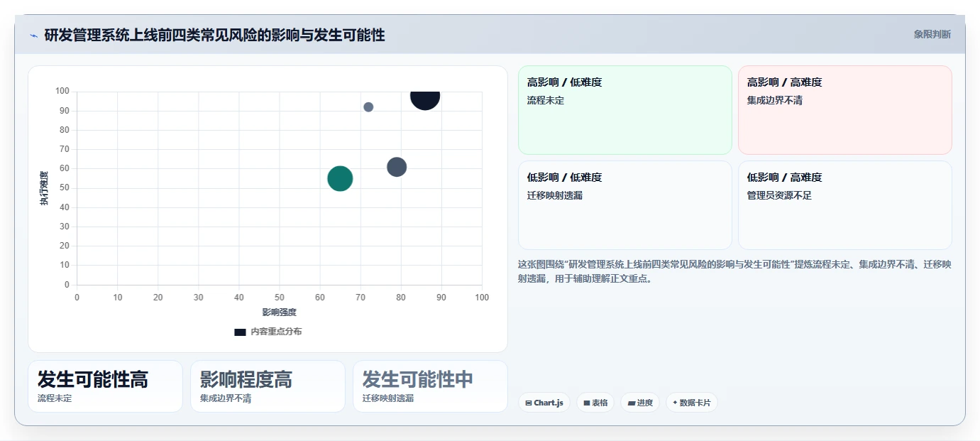
Task: Select the 低影响 / 低难度 quadrant card
Action: point(624,205)
